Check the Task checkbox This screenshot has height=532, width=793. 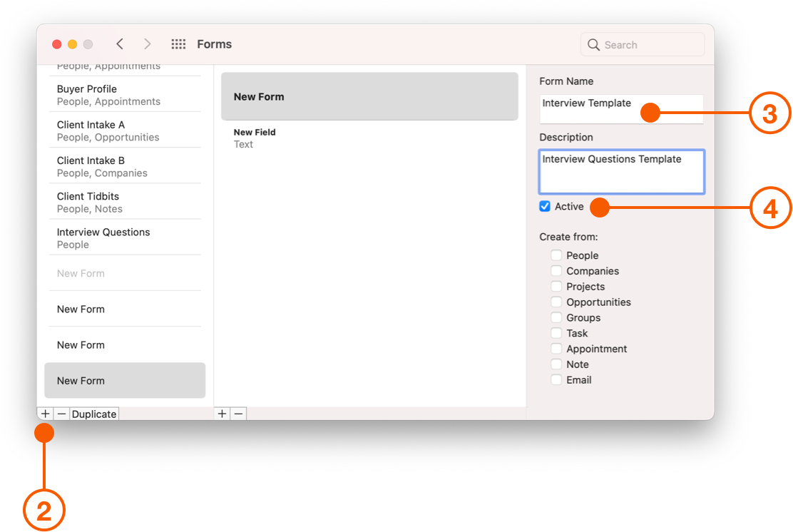click(556, 333)
